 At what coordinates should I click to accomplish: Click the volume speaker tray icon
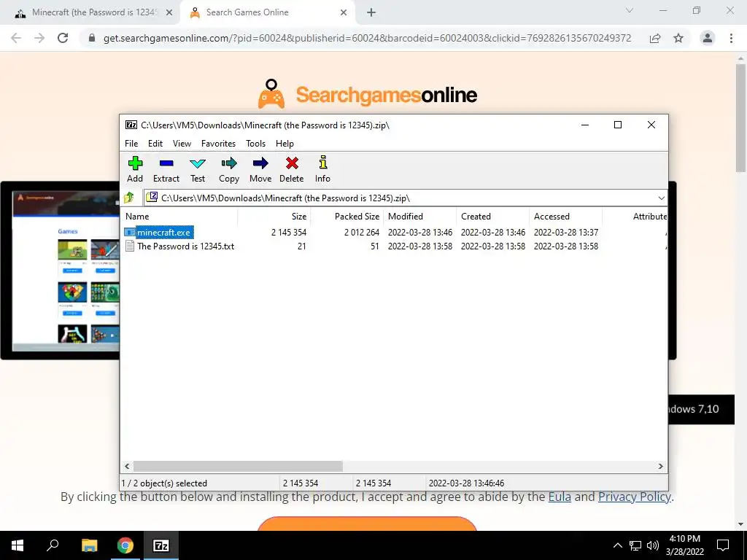tap(653, 545)
